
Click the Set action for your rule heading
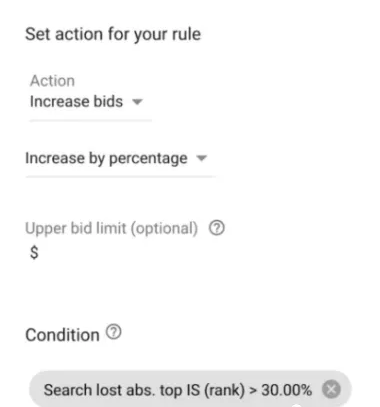click(113, 35)
